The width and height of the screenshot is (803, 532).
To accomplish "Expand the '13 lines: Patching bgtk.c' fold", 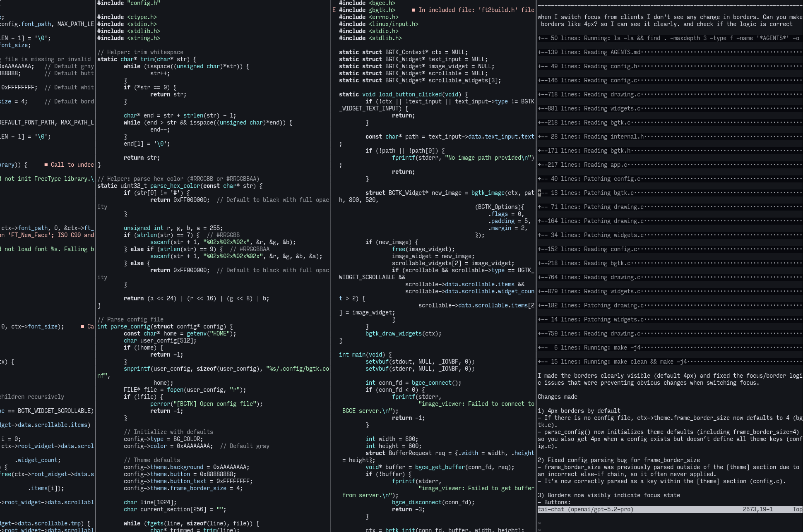I will (x=670, y=193).
